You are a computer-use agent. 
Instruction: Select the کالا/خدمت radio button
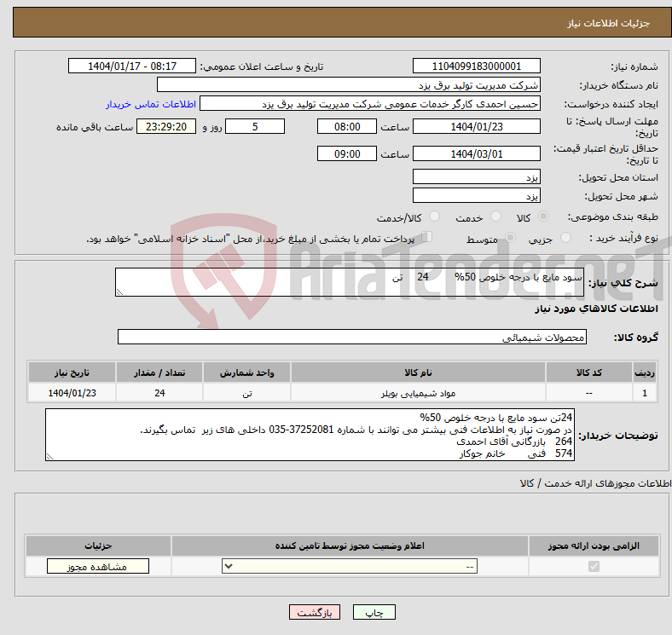click(435, 216)
